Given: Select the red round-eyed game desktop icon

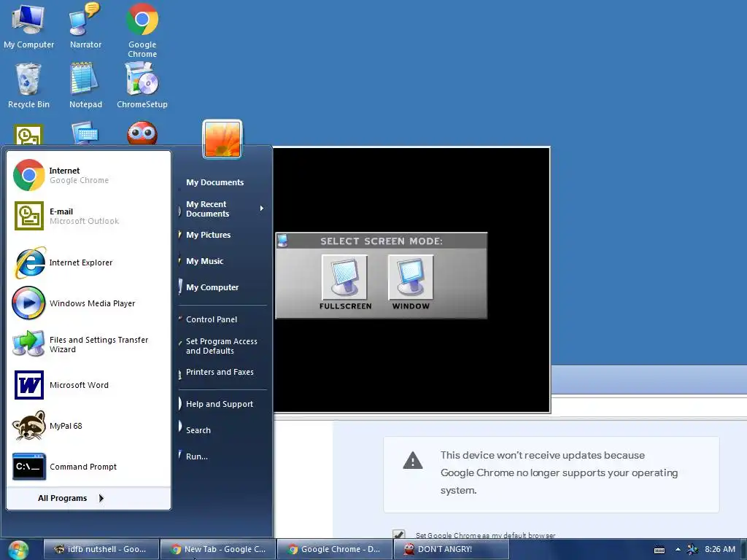Looking at the screenshot, I should pos(142,133).
